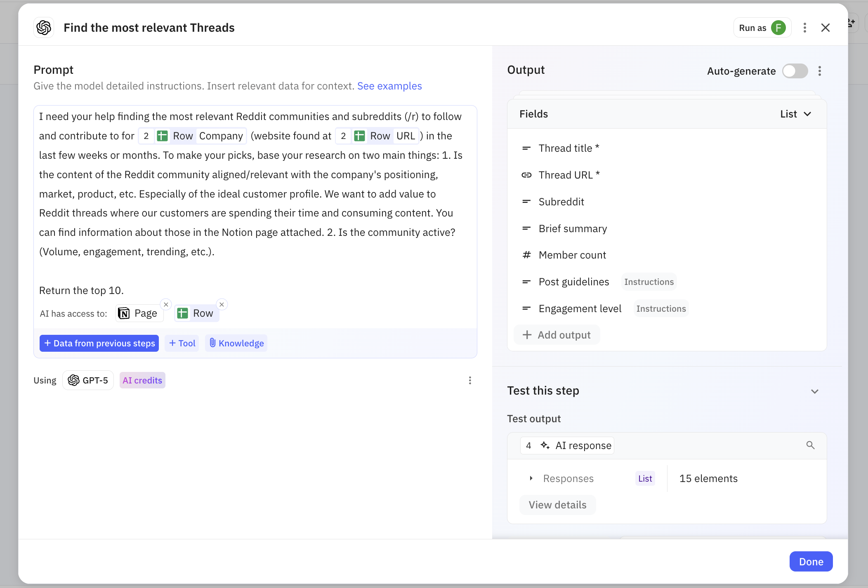Open the model settings three-dot menu
The width and height of the screenshot is (868, 588).
[x=470, y=380]
